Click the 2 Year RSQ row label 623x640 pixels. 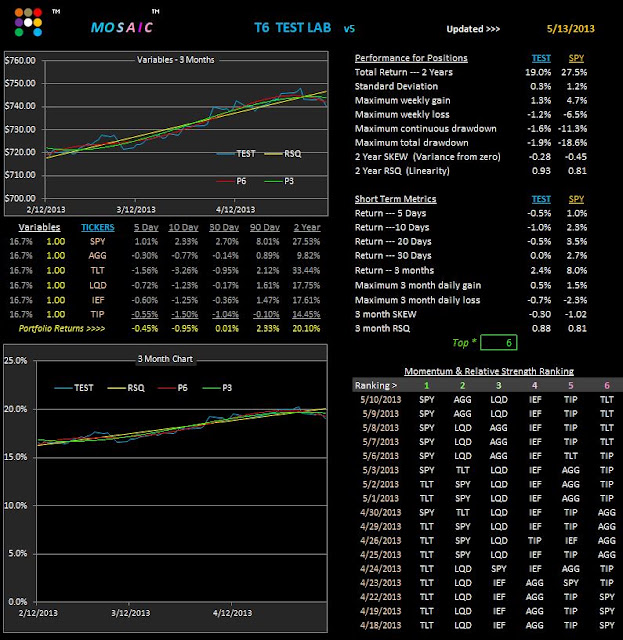click(402, 171)
